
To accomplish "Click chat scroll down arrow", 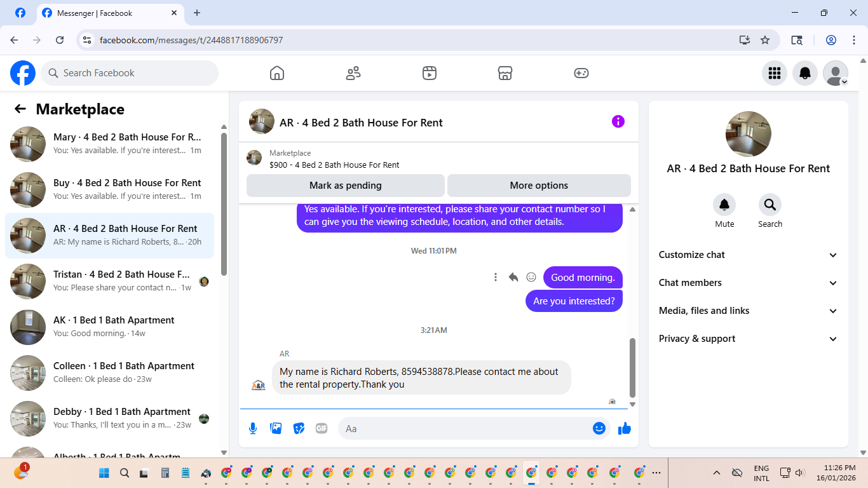I will [632, 404].
